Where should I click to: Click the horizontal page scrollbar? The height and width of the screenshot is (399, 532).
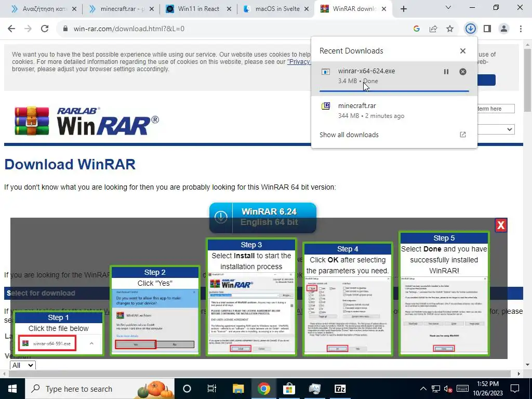260,374
